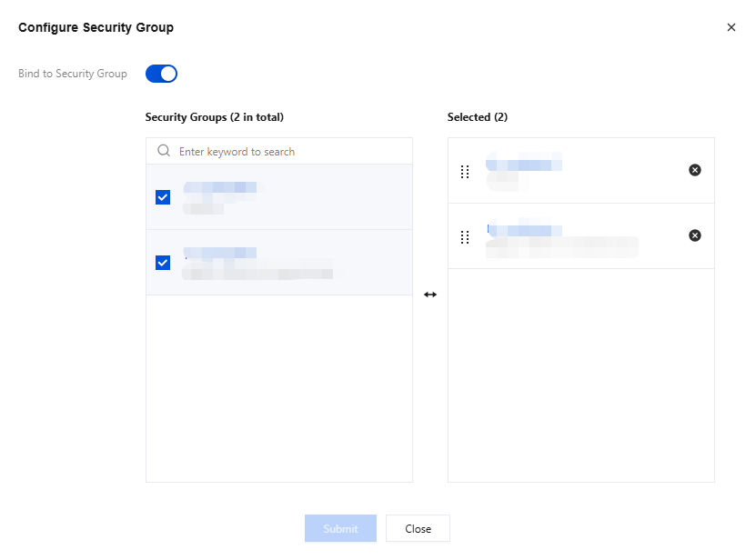Remove the first selected security group
The width and height of the screenshot is (756, 560).
[695, 170]
